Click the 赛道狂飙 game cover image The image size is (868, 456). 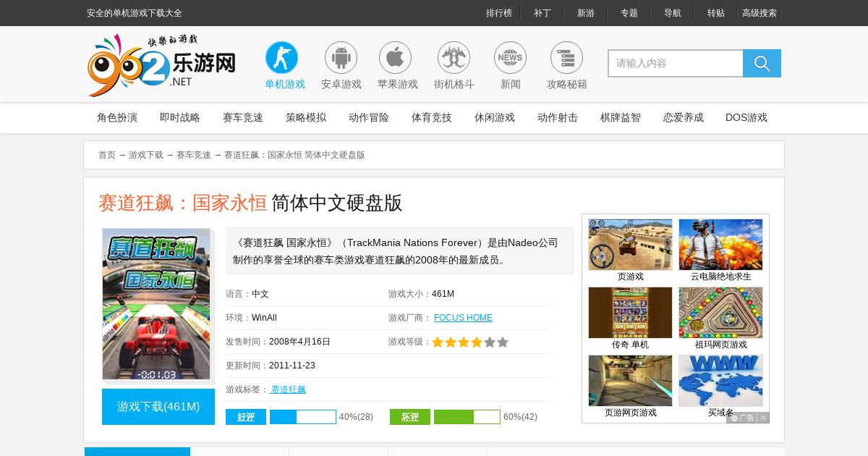pos(157,305)
